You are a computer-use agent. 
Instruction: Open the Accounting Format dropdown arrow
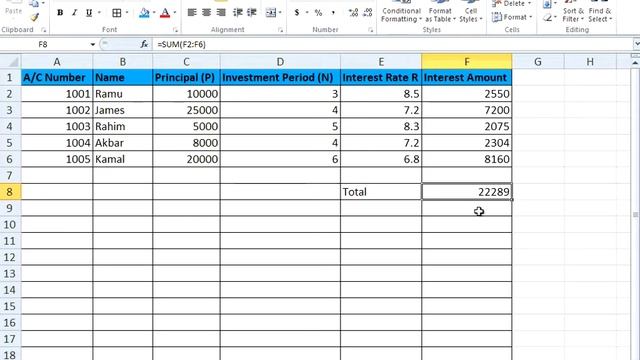pyautogui.click(x=307, y=13)
